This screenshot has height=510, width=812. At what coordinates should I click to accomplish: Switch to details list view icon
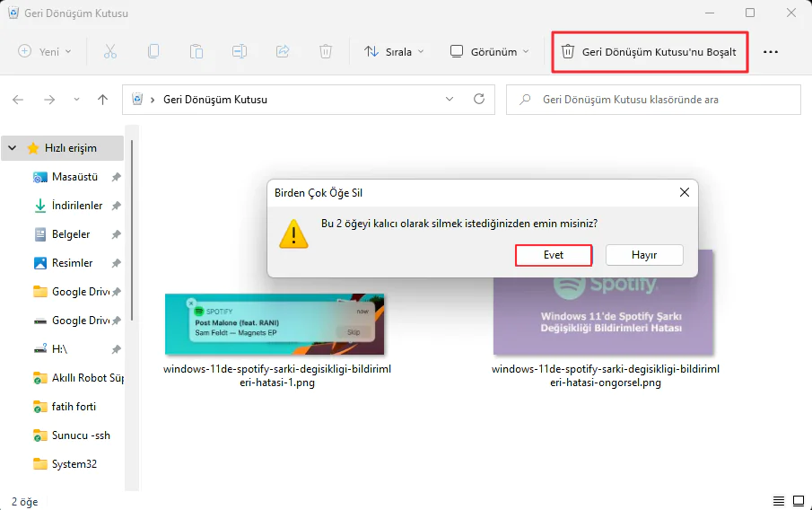(x=778, y=501)
